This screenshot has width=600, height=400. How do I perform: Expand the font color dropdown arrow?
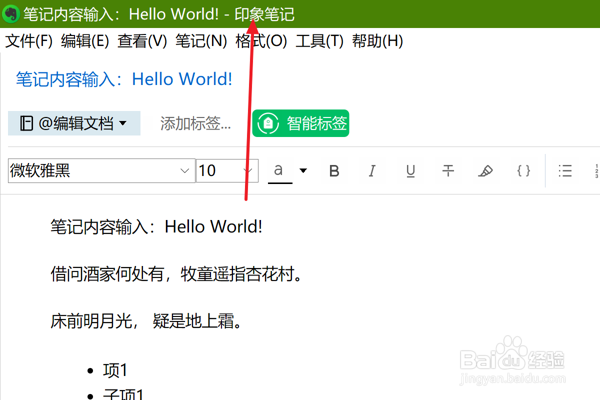(x=303, y=170)
